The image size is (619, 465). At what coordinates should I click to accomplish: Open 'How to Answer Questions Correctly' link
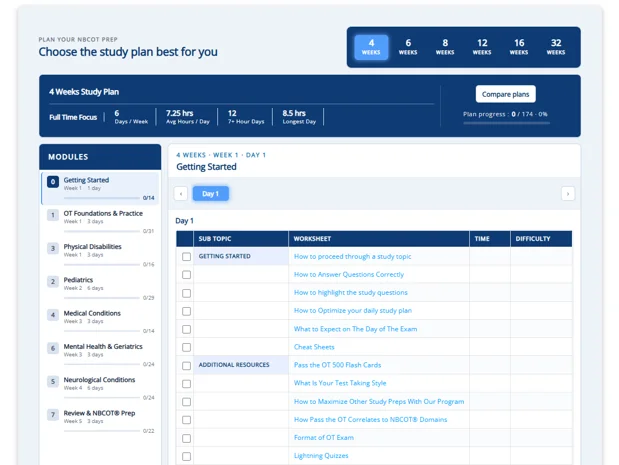349,274
